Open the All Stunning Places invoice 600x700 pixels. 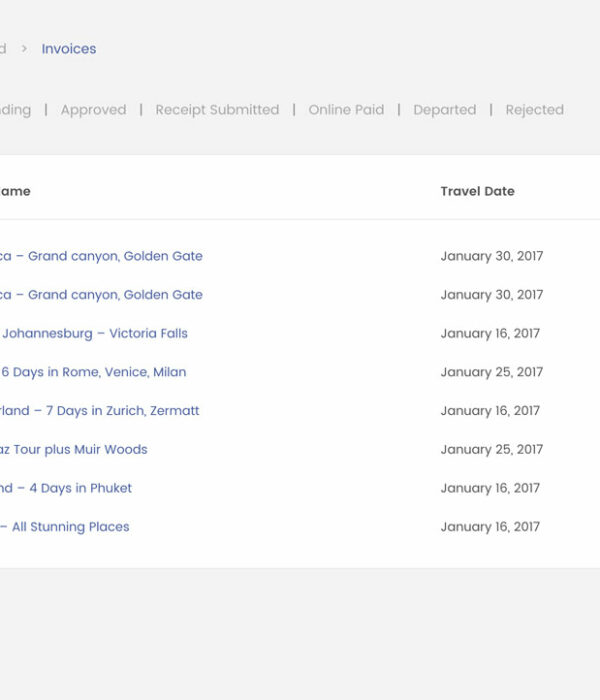click(65, 527)
